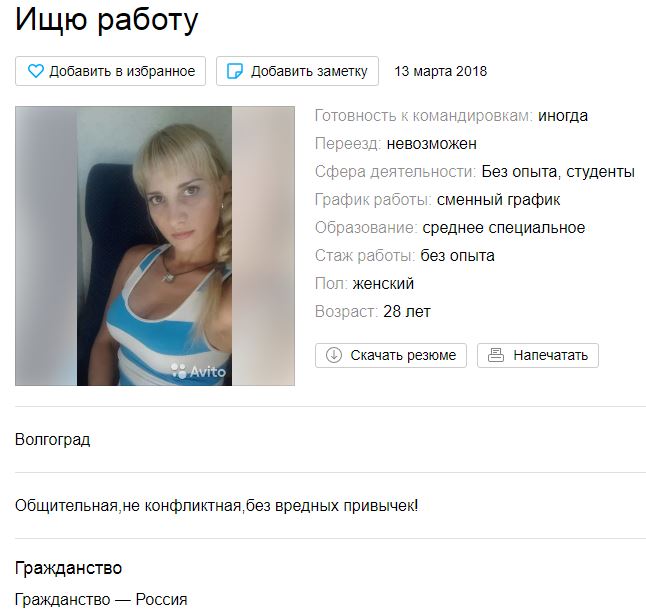Click the Avito watermark logo on photo
This screenshot has width=646, height=612.
(x=198, y=371)
